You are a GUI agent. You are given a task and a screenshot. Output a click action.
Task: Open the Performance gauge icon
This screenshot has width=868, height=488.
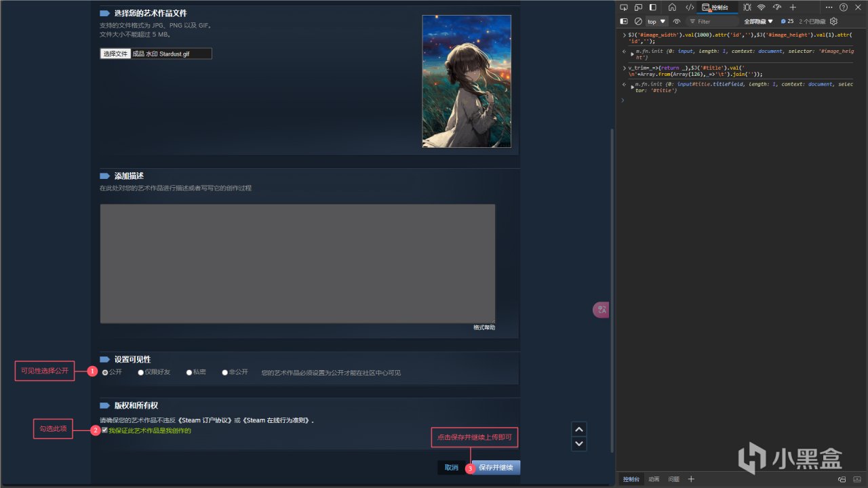(x=777, y=7)
